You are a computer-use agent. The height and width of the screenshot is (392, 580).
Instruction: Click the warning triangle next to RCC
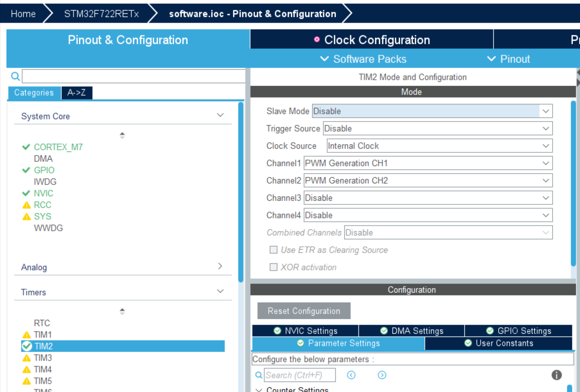[x=26, y=205]
